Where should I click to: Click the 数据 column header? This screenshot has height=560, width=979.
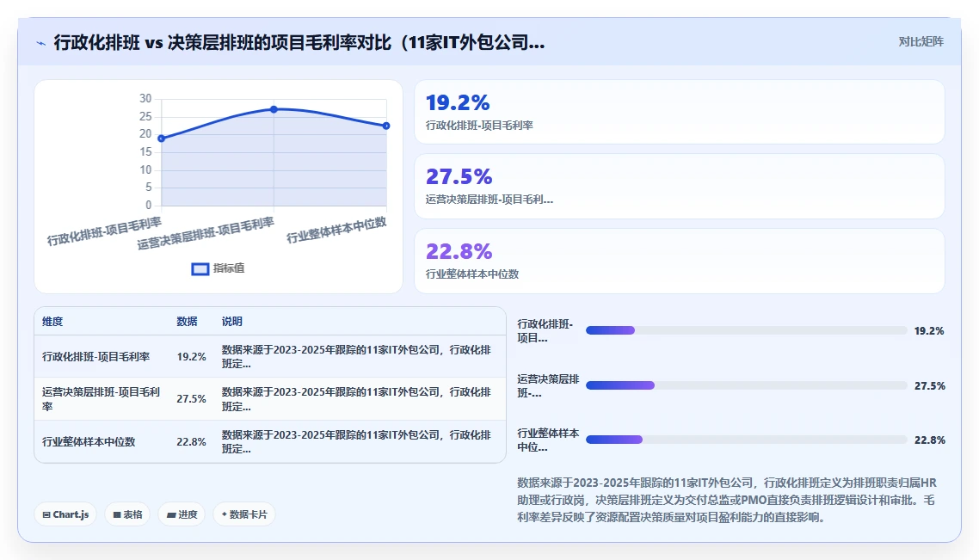pos(187,322)
